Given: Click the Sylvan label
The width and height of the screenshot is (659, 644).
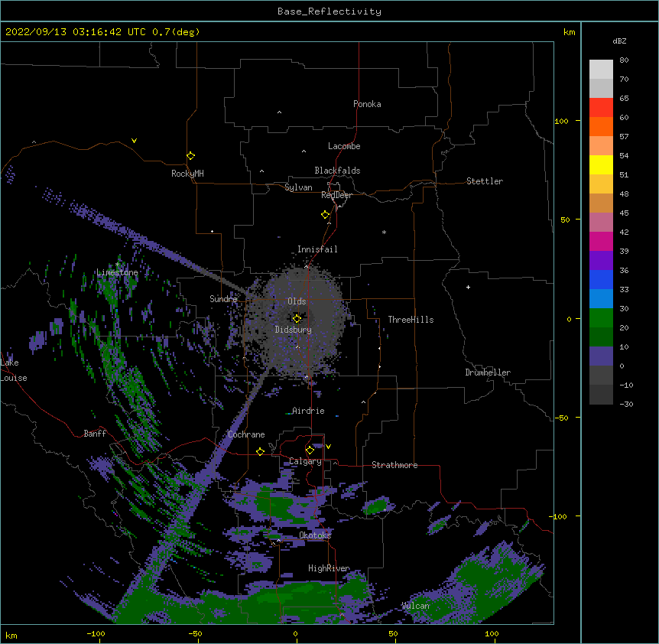Looking at the screenshot, I should point(298,187).
